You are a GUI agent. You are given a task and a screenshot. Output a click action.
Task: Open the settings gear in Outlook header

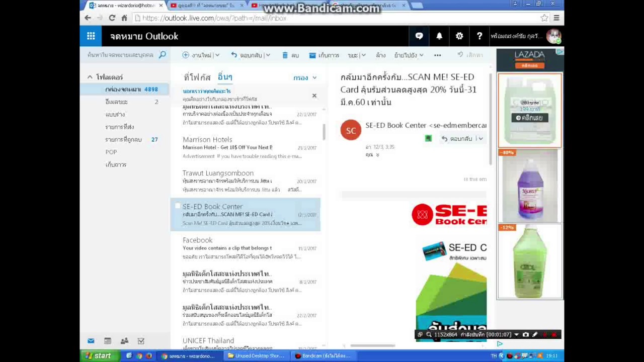pos(459,36)
